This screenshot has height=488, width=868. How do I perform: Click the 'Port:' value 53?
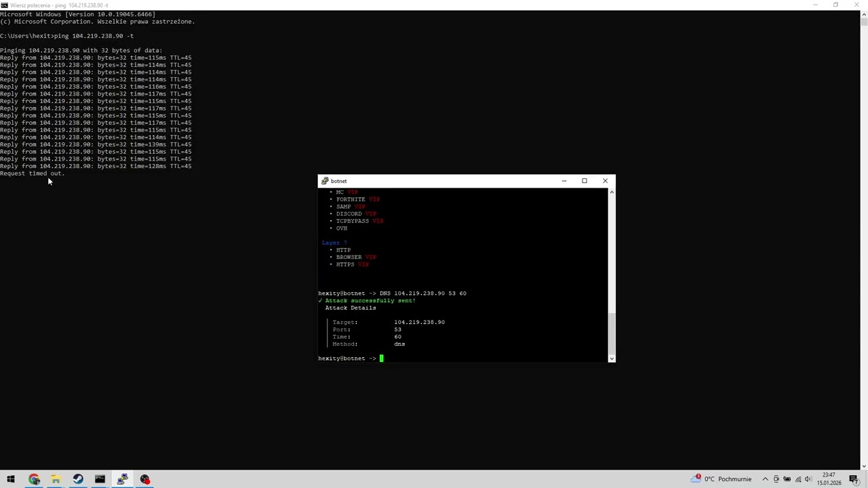point(397,329)
